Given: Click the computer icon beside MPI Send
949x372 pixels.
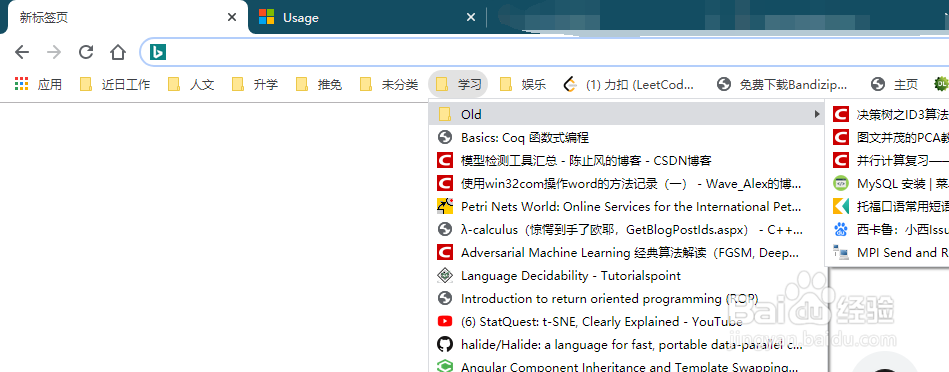Looking at the screenshot, I should pos(841,252).
